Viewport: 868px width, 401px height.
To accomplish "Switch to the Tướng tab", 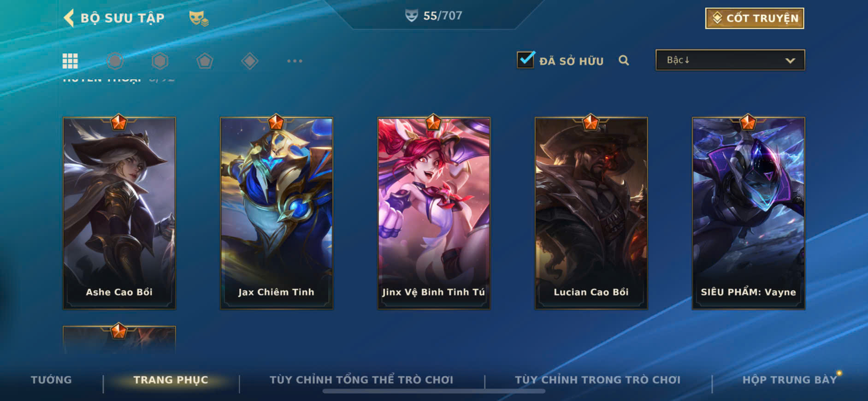I will click(51, 380).
